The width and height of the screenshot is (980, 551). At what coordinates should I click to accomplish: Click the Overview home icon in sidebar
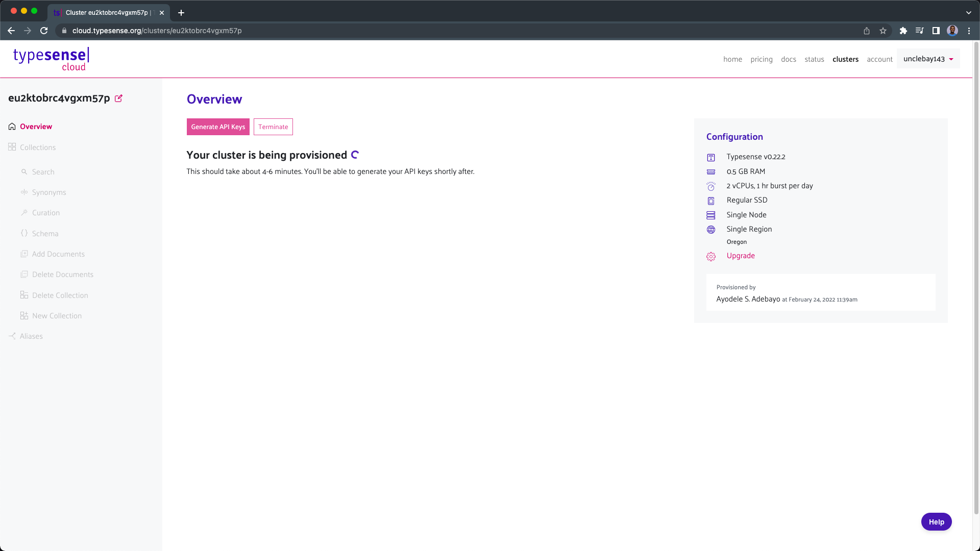click(x=12, y=127)
